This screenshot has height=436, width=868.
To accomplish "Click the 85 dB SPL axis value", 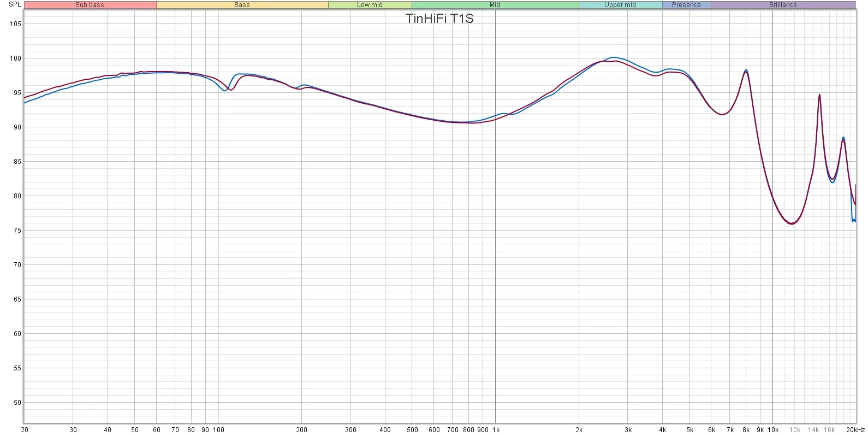I will (17, 162).
